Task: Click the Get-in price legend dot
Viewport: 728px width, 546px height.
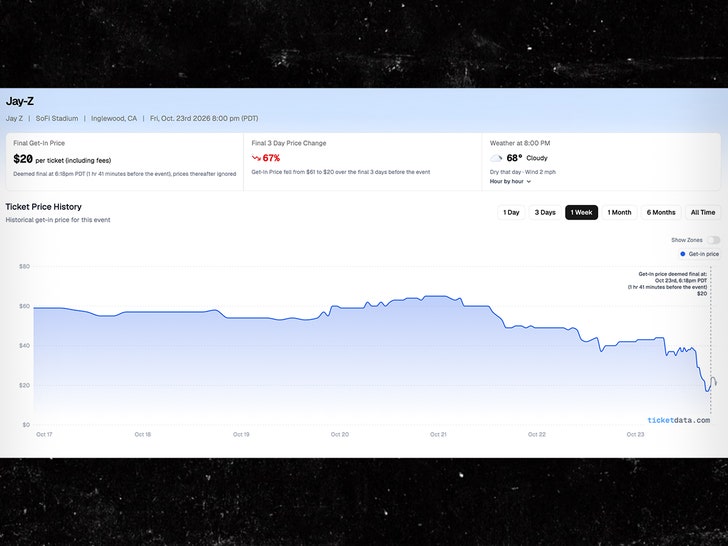Action: (682, 254)
